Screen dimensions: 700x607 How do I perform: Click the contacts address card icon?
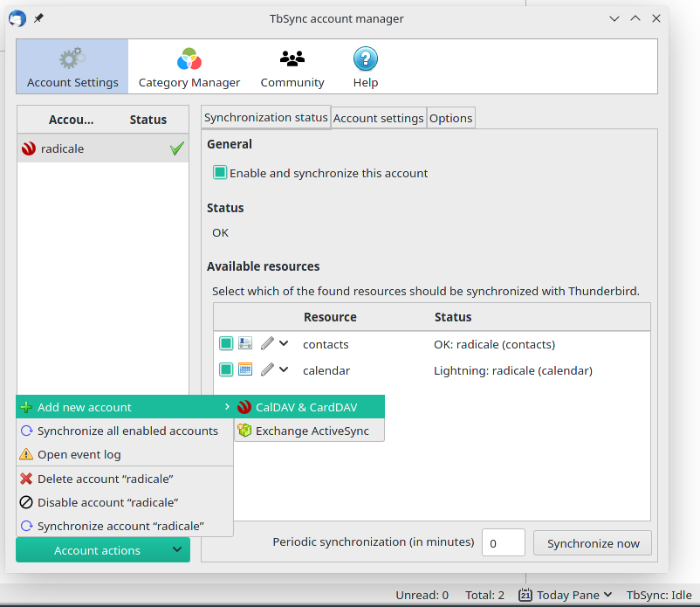[245, 343]
